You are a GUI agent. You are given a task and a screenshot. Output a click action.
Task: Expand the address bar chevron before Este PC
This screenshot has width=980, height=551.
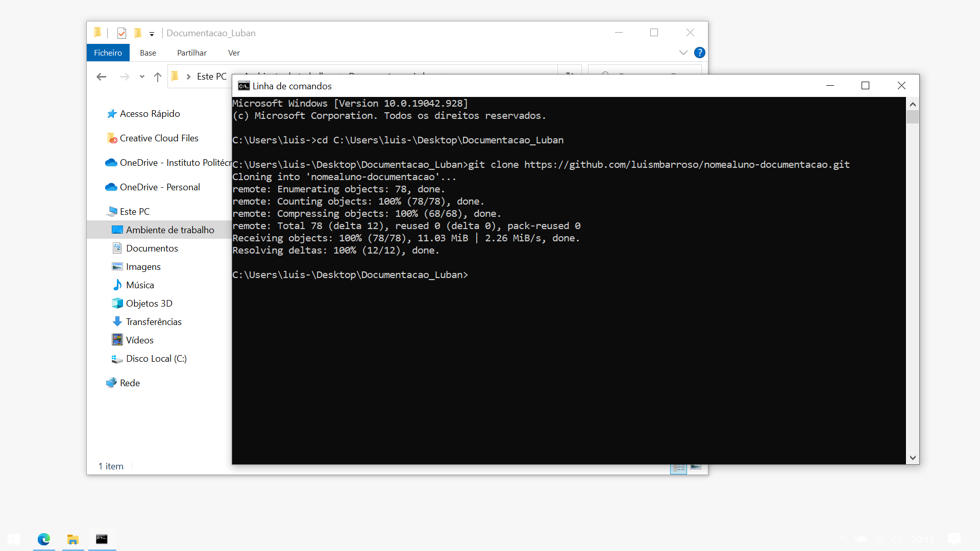point(188,77)
